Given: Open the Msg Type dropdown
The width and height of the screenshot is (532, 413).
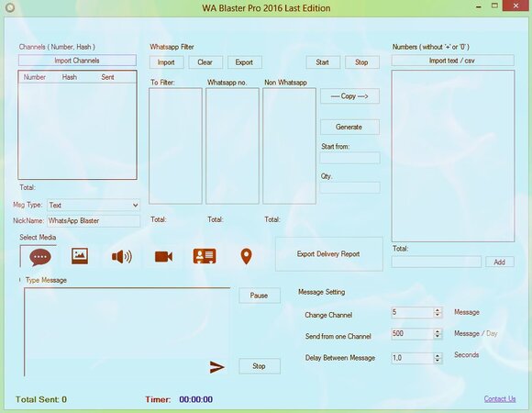Looking at the screenshot, I should [x=94, y=205].
